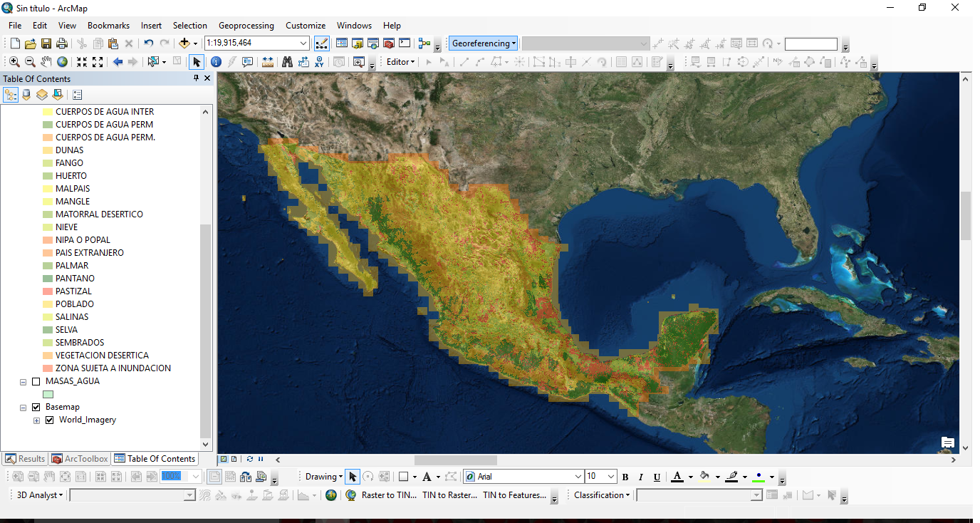Select the Zoom In tool

point(14,62)
